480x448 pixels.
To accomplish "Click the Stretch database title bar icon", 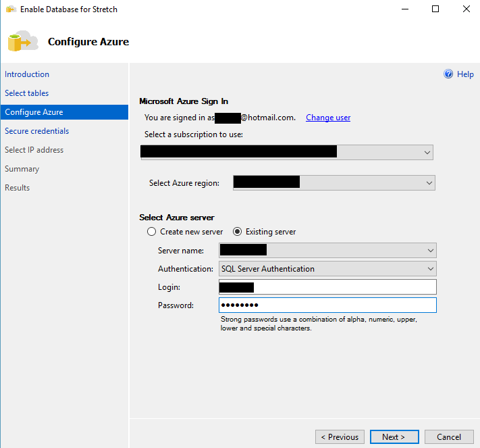I will [x=11, y=9].
